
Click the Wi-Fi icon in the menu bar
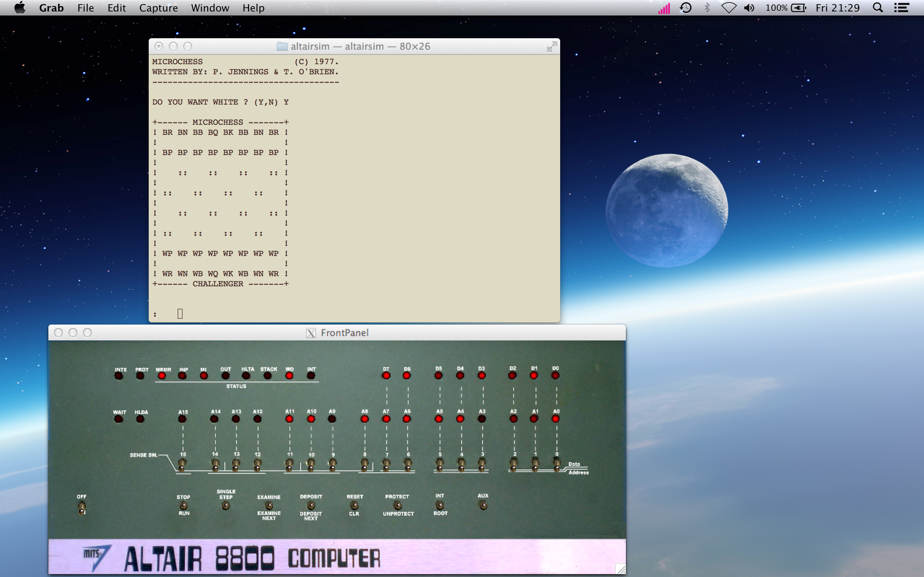pos(728,8)
